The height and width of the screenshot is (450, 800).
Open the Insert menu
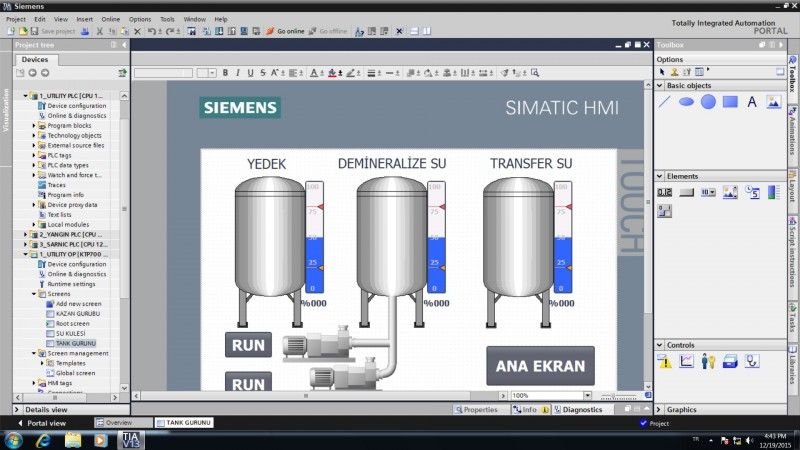[85, 19]
